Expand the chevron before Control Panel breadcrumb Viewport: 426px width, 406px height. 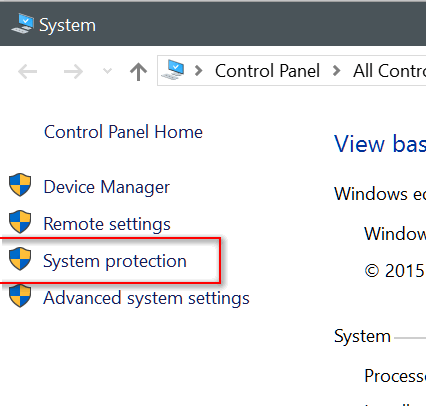(199, 70)
